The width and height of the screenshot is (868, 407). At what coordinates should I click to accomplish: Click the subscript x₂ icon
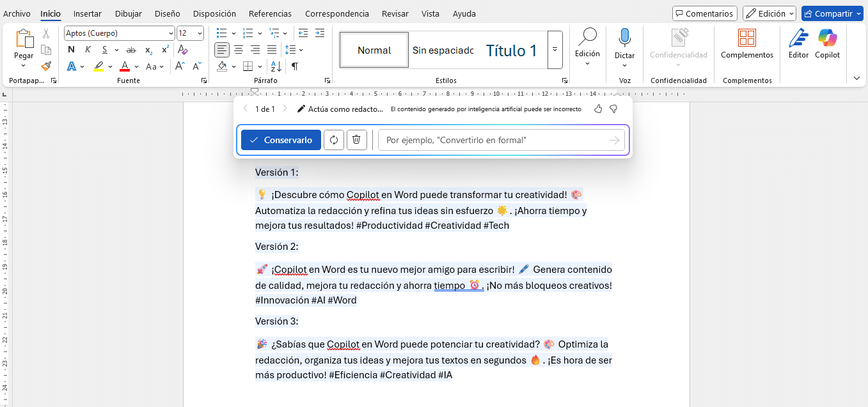[x=148, y=50]
